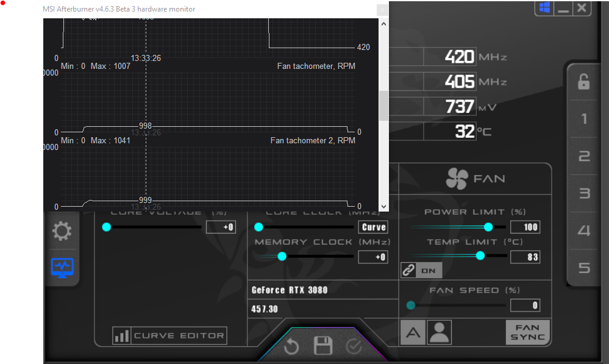This screenshot has width=609, height=364.
Task: Click hardware monitor scroll down arrow
Action: [x=383, y=207]
